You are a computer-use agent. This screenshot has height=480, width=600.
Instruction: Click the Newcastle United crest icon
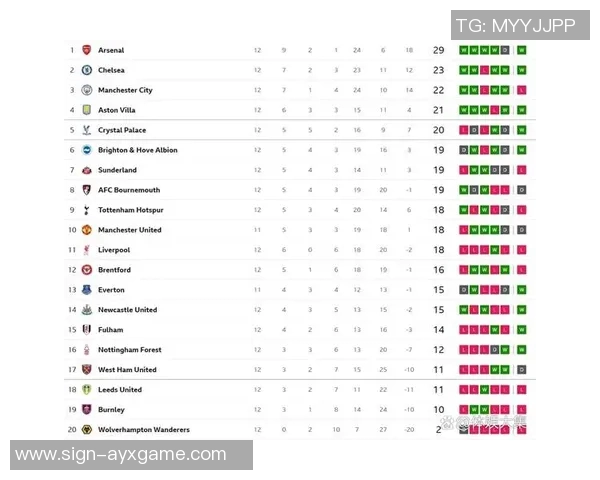[x=87, y=310]
